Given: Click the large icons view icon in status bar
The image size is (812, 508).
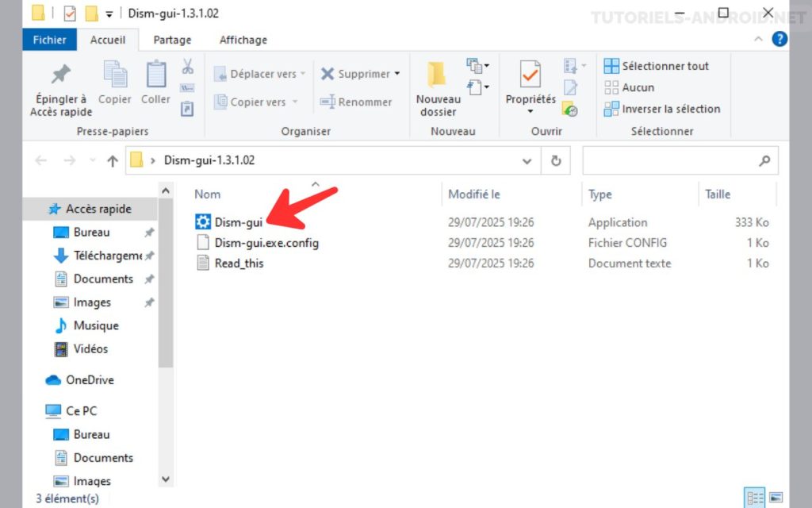Looking at the screenshot, I should [x=776, y=498].
